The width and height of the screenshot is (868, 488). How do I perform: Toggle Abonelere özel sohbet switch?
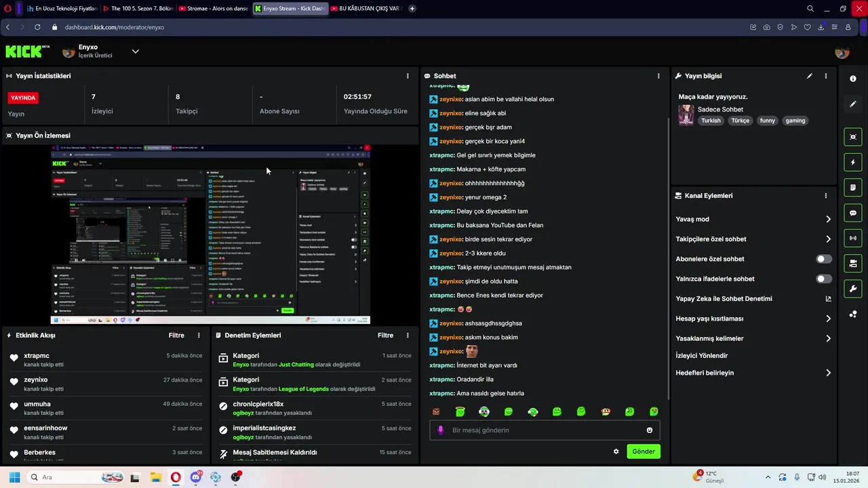824,259
